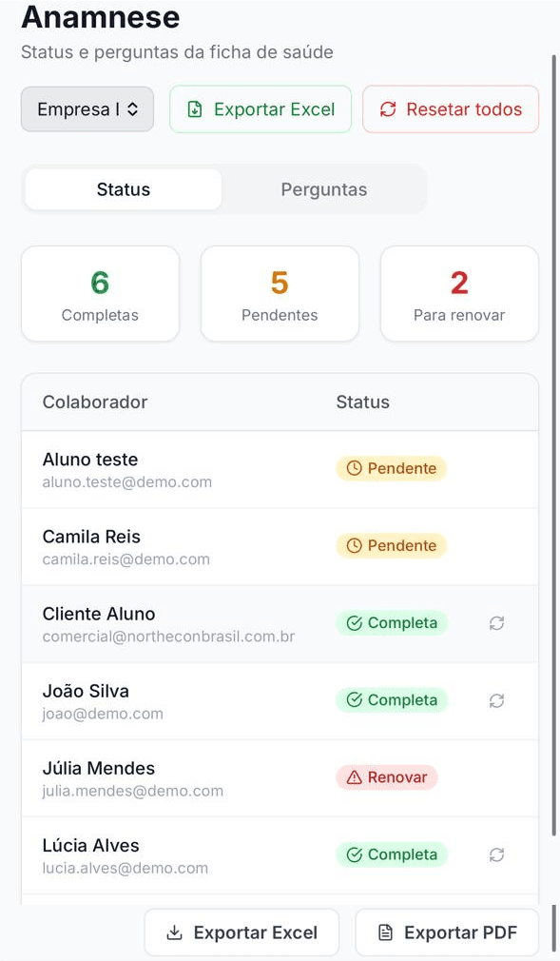Click the red Resetar todos button
This screenshot has width=560, height=961.
[451, 109]
